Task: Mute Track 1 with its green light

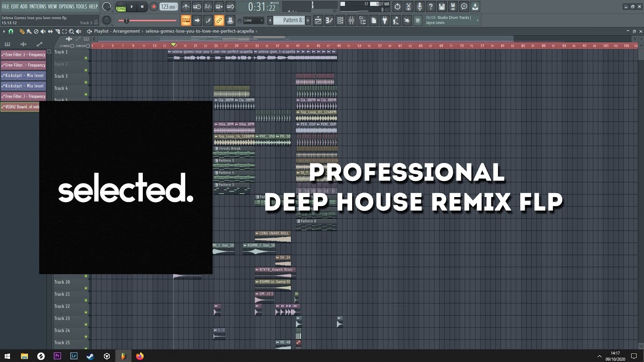Action: coord(86,58)
